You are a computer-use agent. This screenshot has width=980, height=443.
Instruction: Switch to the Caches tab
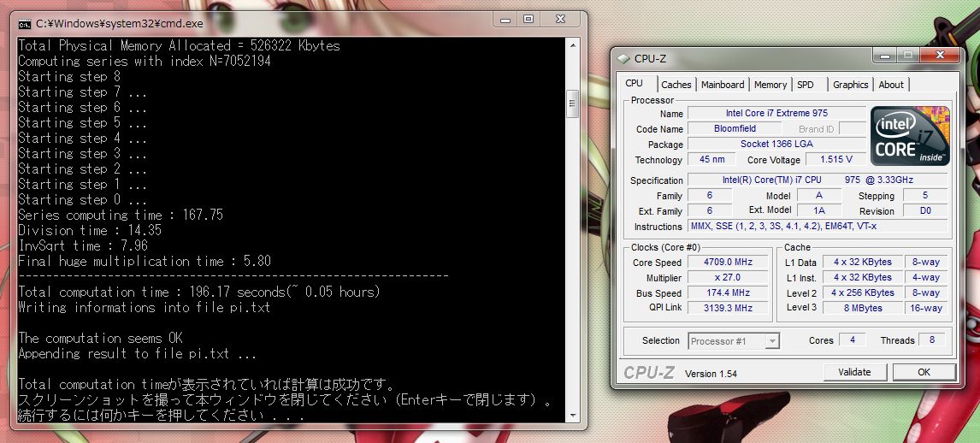(676, 85)
